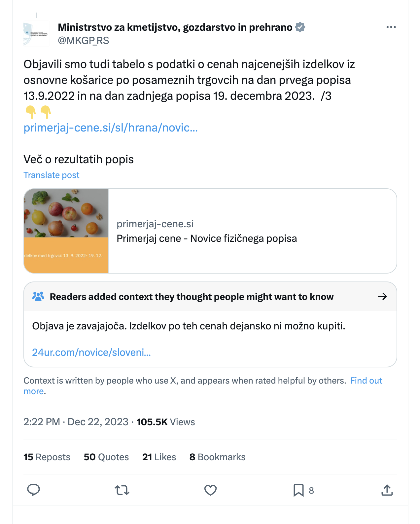Open the three-dot more options menu
The height and width of the screenshot is (524, 420).
391,27
